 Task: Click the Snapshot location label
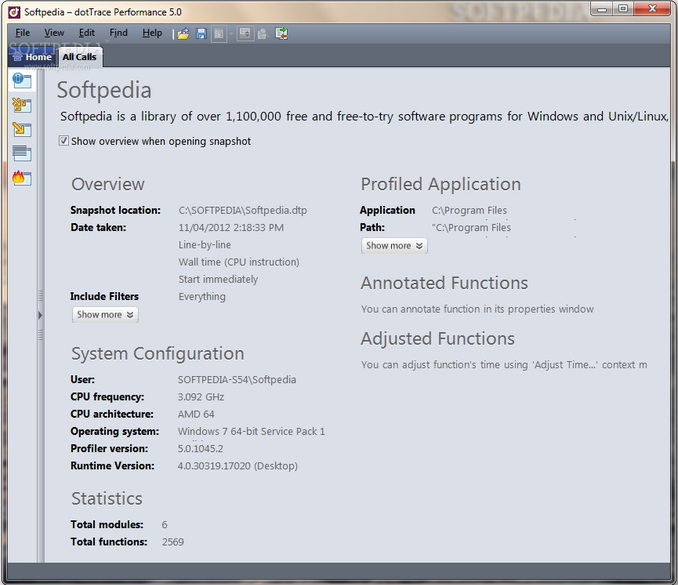pos(115,210)
